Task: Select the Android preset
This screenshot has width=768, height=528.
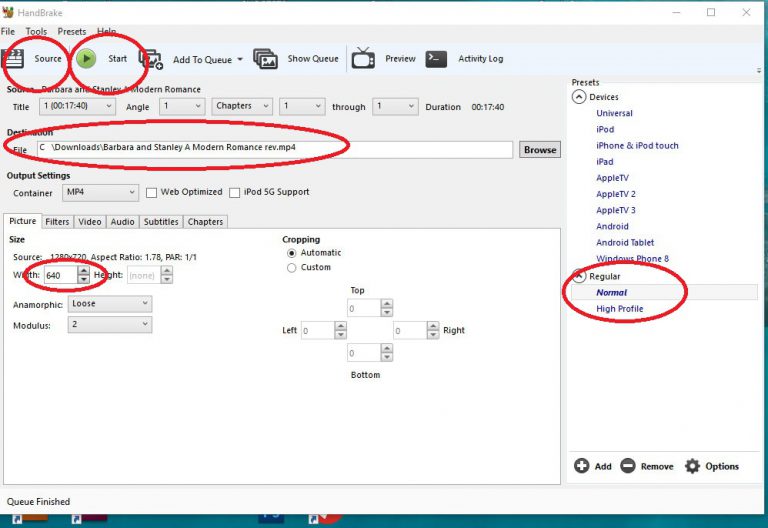Action: (612, 226)
